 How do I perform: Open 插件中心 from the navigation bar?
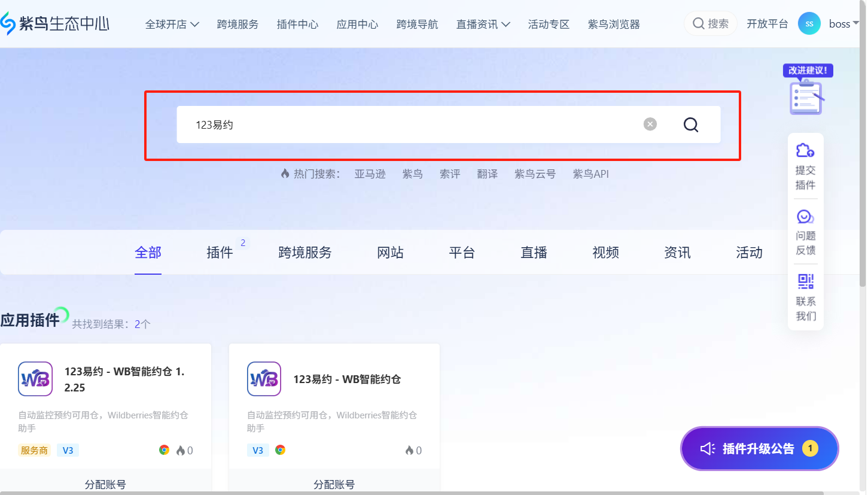pyautogui.click(x=297, y=24)
